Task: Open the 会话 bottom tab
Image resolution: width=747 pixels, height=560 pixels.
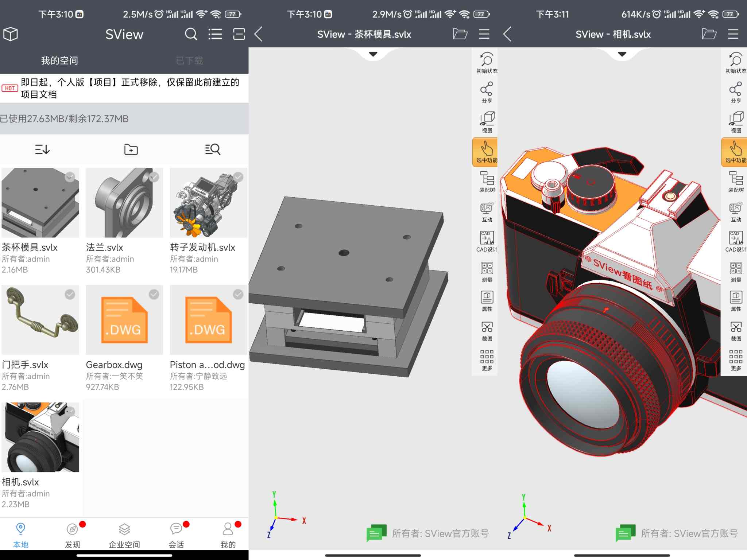Action: [176, 535]
